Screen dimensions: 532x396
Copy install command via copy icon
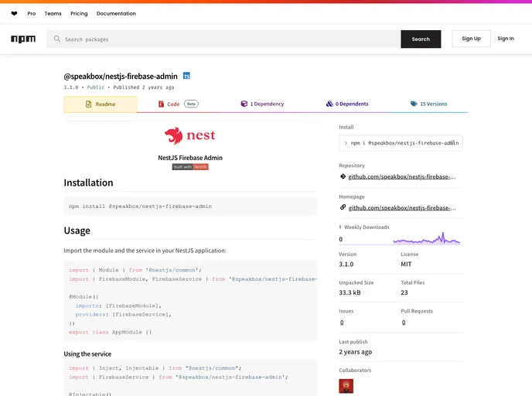[453, 143]
